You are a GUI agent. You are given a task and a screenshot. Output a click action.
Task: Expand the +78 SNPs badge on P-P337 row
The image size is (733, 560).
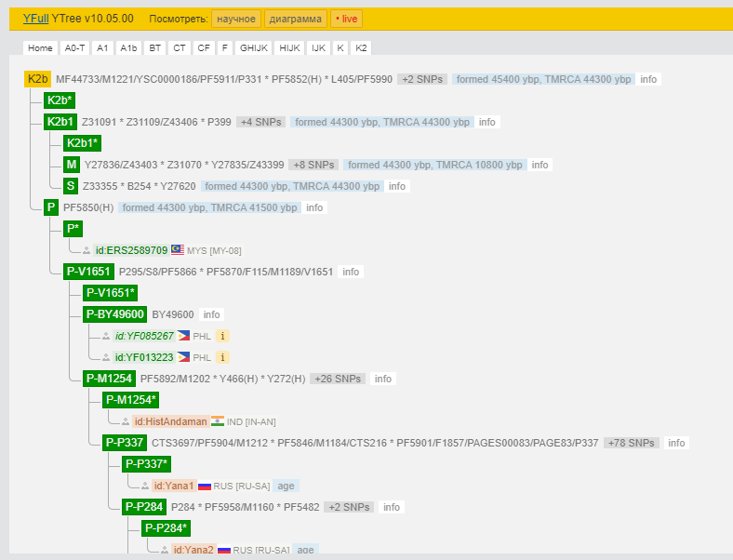[631, 443]
